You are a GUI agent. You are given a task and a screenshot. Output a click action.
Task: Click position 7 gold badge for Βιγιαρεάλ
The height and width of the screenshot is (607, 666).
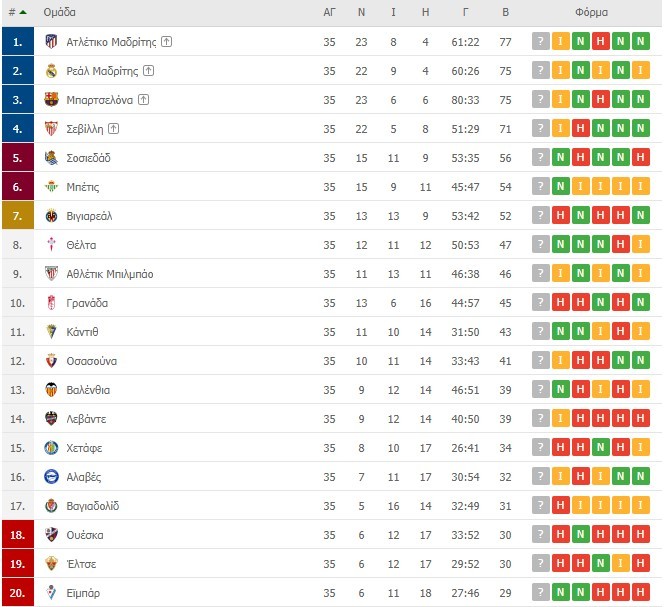click(x=17, y=215)
